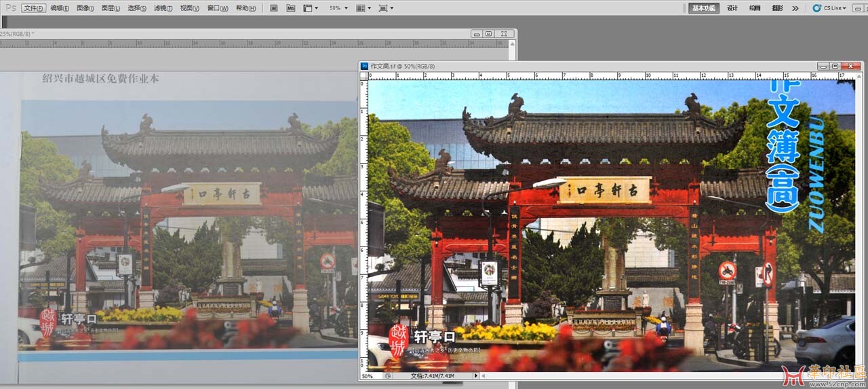
Task: Click the horizontal scrollbar of 作文高.tif
Action: click(667, 375)
